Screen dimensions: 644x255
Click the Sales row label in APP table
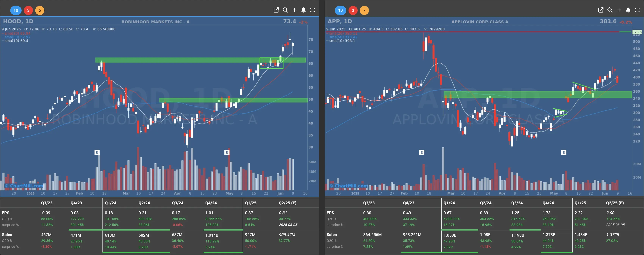pos(331,235)
